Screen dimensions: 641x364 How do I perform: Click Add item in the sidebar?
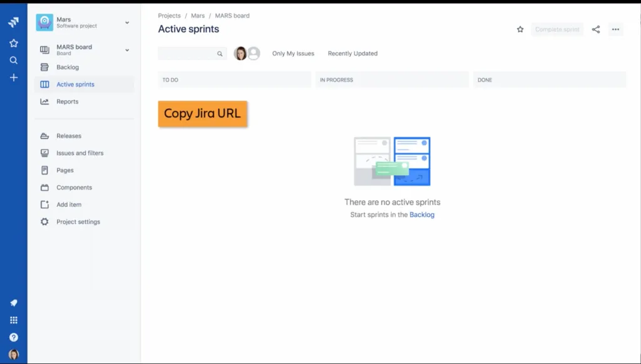tap(85, 205)
